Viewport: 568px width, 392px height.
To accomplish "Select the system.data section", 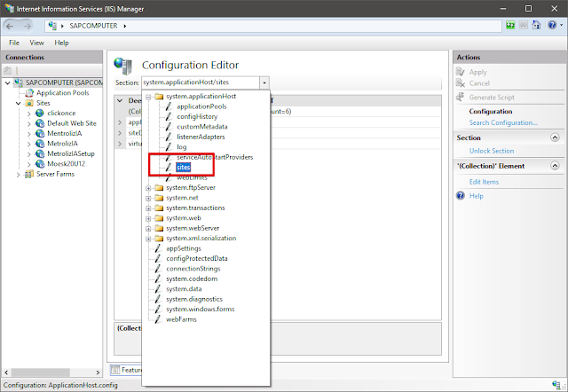I will click(x=184, y=289).
